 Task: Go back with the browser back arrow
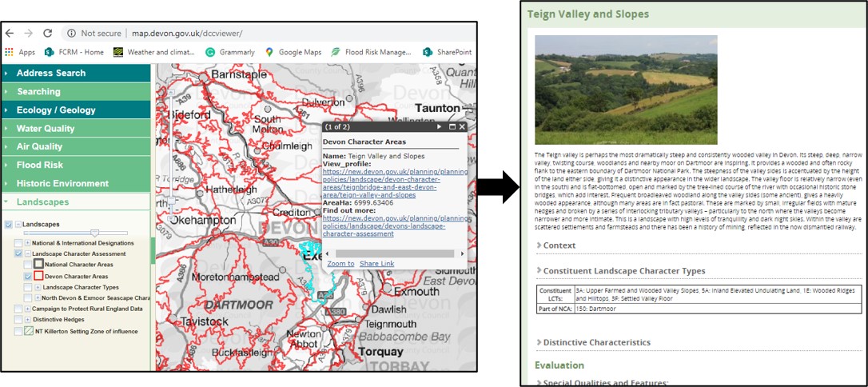click(10, 34)
